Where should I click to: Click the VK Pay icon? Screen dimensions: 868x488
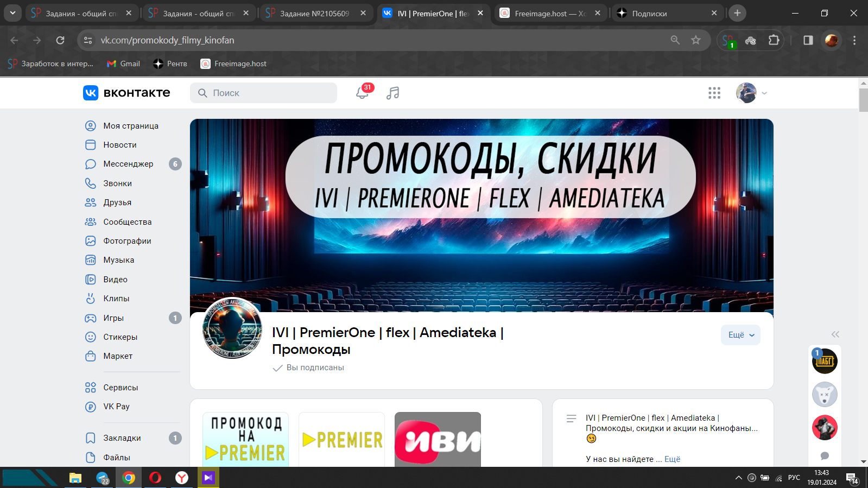(91, 407)
